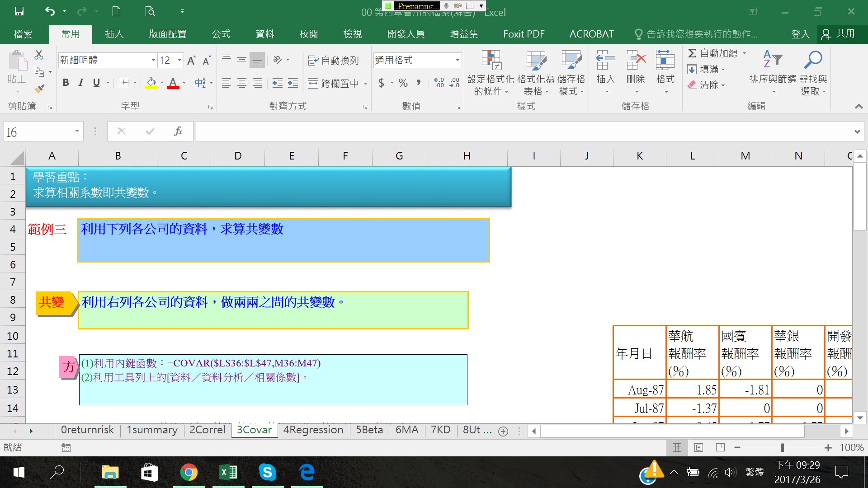The height and width of the screenshot is (488, 868).
Task: Click the Cut scissors icon
Action: (x=39, y=55)
